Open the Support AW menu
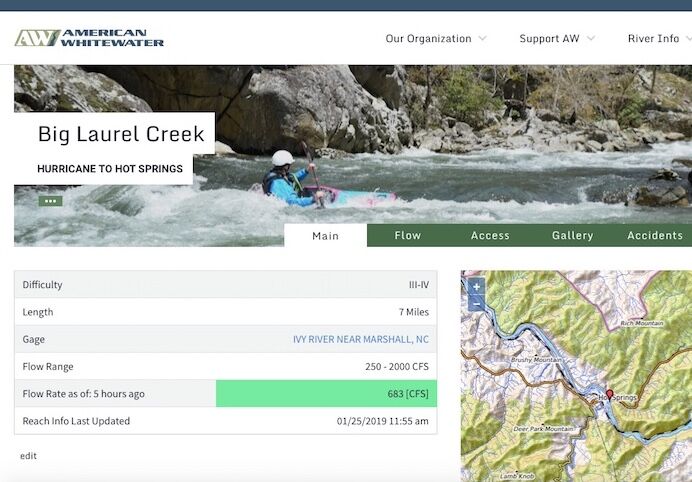 tap(549, 39)
